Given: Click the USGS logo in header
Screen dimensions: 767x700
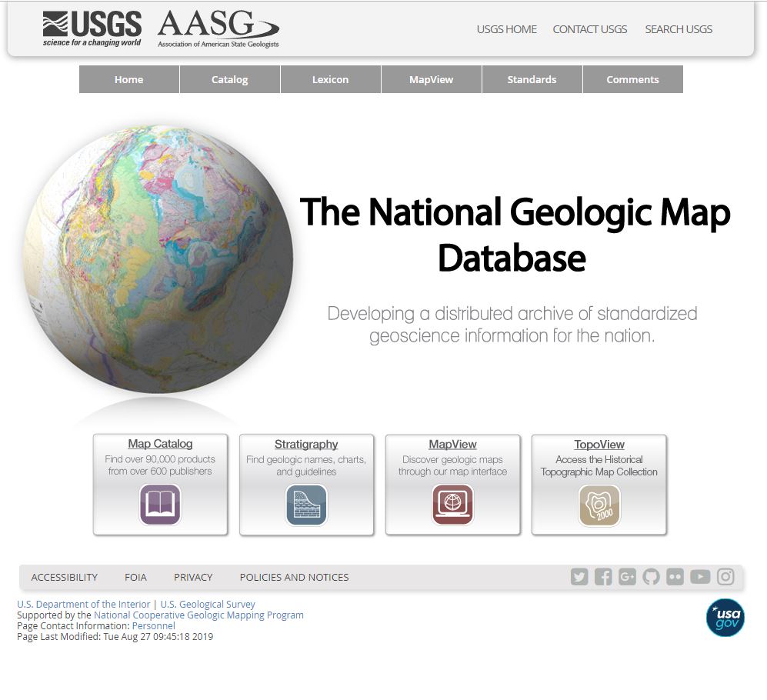Looking at the screenshot, I should click(92, 29).
